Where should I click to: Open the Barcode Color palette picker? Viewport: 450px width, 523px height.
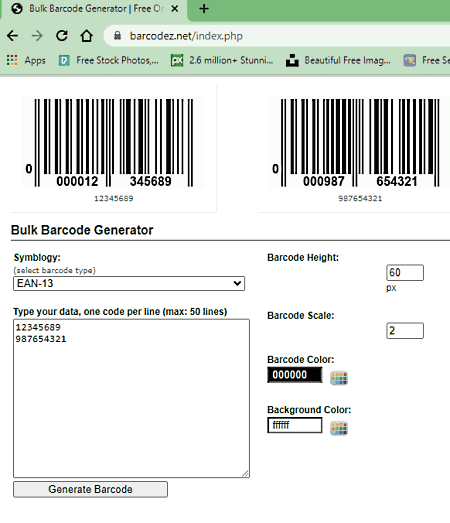339,378
